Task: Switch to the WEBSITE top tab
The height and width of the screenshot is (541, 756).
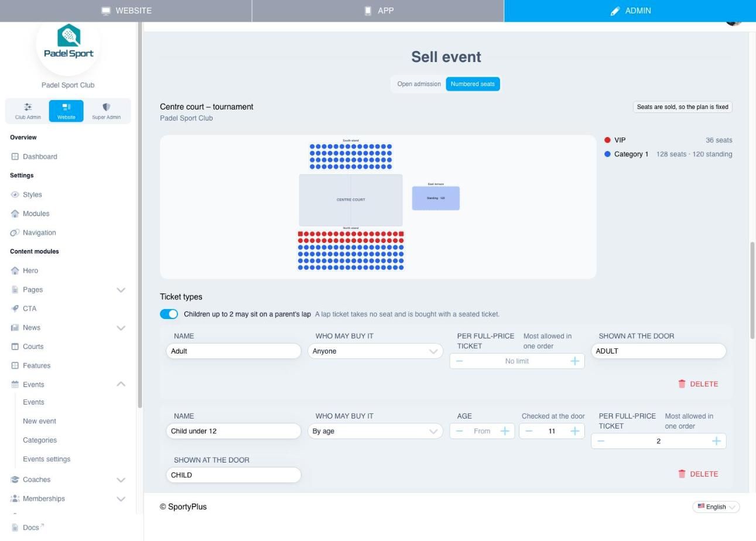Action: 126,11
